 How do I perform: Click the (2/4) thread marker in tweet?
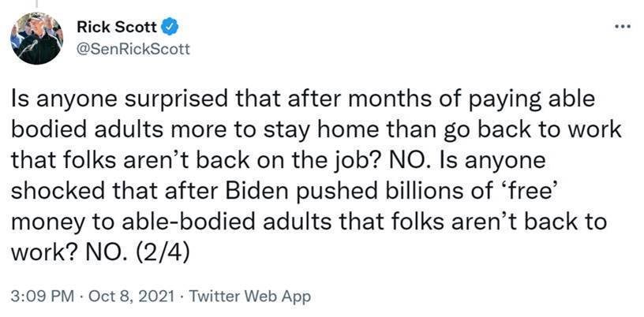click(162, 253)
